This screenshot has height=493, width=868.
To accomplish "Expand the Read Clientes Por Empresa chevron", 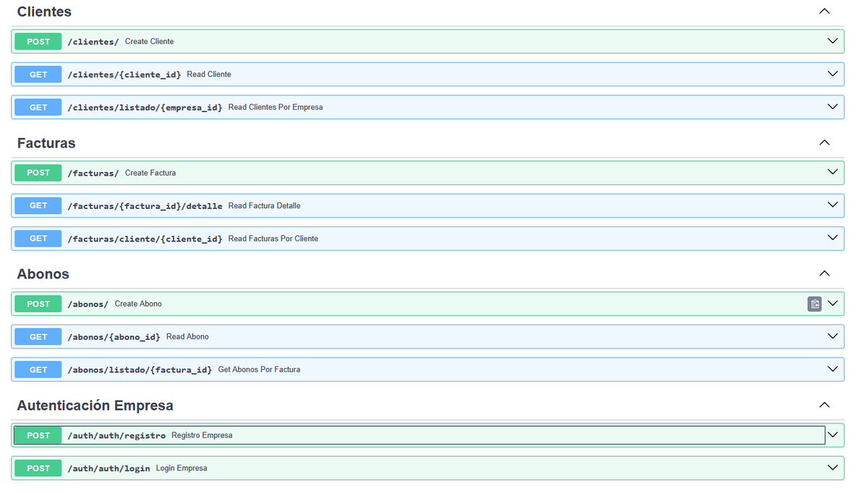I will click(x=833, y=107).
